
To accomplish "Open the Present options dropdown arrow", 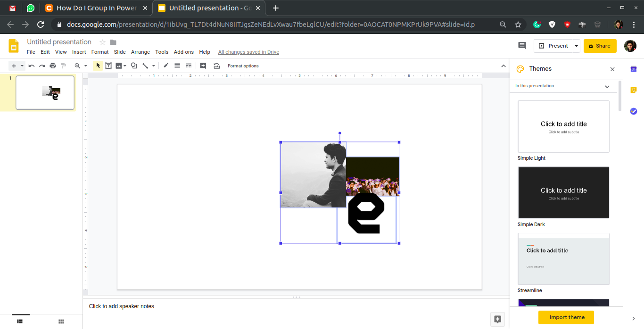I will [x=577, y=46].
